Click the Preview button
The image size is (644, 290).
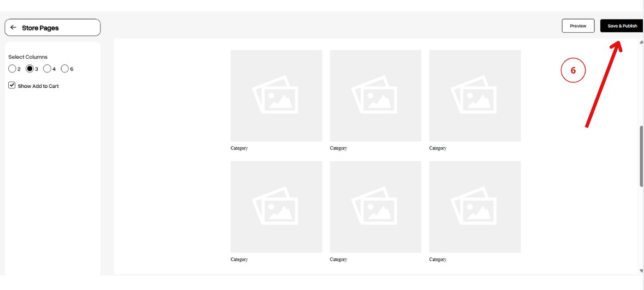(578, 26)
